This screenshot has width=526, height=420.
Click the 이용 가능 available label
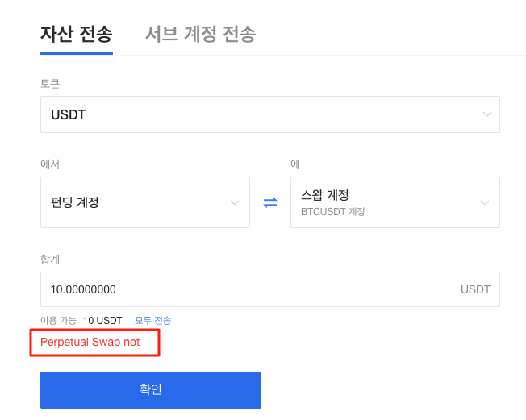pyautogui.click(x=58, y=321)
